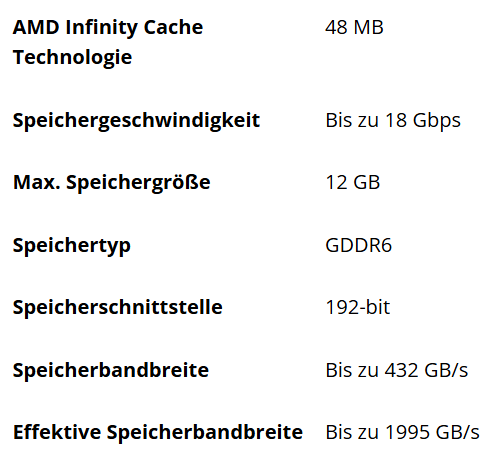This screenshot has height=473, width=497.
Task: Click the Speicherschnittstelle label
Action: click(x=118, y=307)
